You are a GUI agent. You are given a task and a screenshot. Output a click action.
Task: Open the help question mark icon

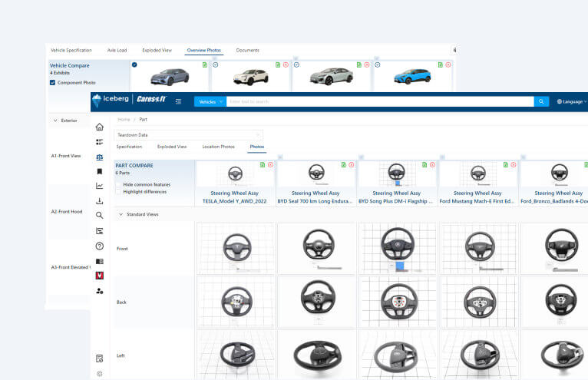99,246
